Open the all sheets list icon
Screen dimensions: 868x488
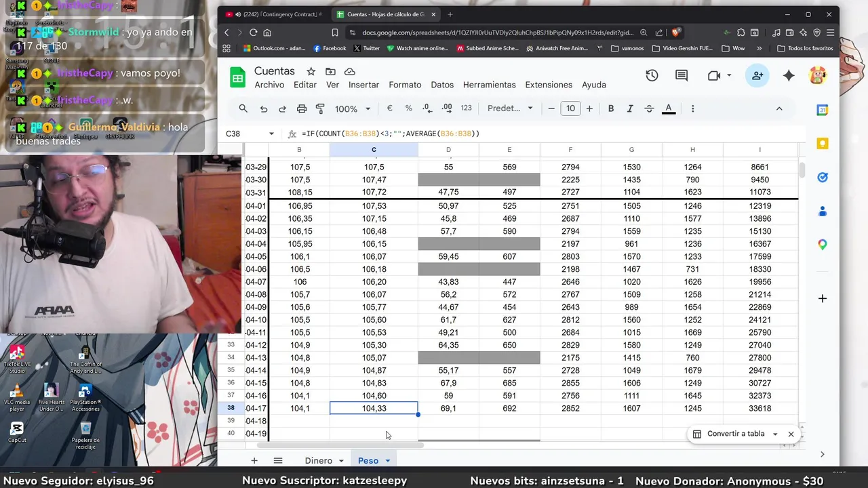tap(277, 460)
